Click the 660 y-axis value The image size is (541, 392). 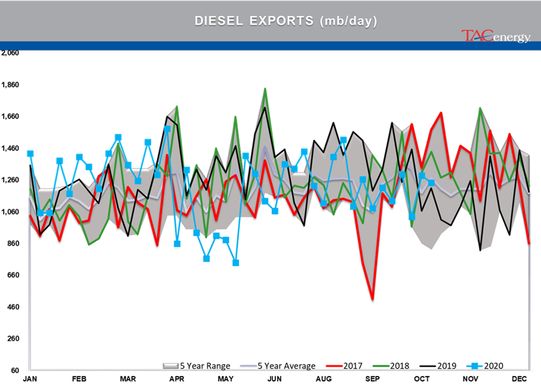(x=13, y=275)
